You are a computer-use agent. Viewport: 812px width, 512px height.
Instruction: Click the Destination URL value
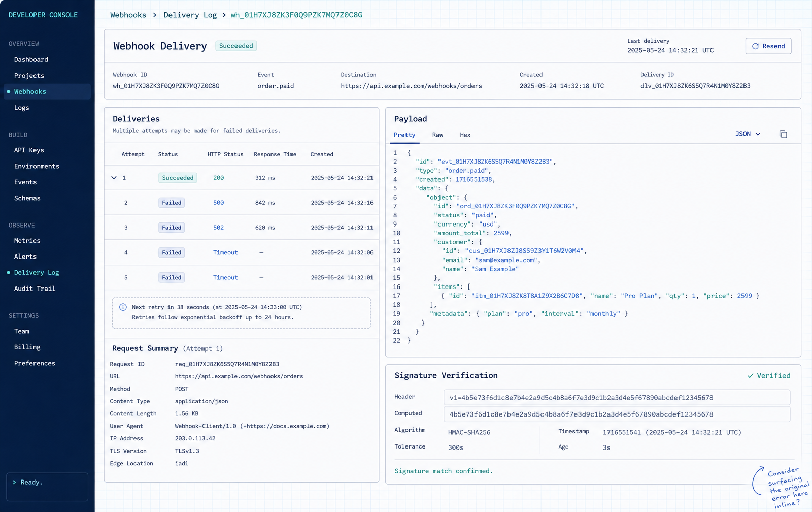411,86
